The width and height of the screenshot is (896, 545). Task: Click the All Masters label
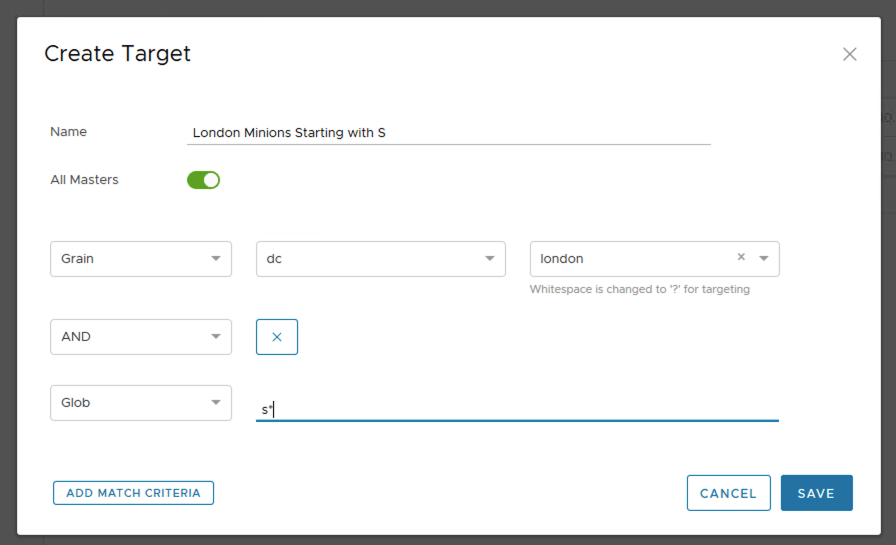click(84, 180)
